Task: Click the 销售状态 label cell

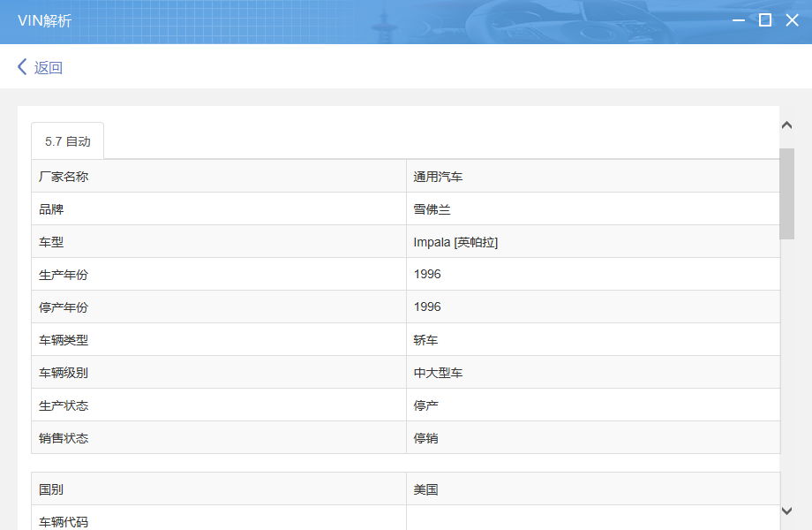Action: [x=219, y=437]
